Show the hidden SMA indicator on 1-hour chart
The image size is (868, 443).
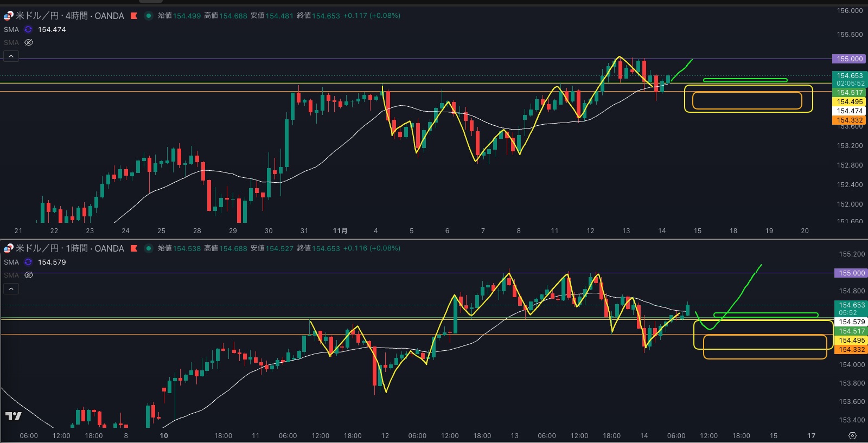29,275
